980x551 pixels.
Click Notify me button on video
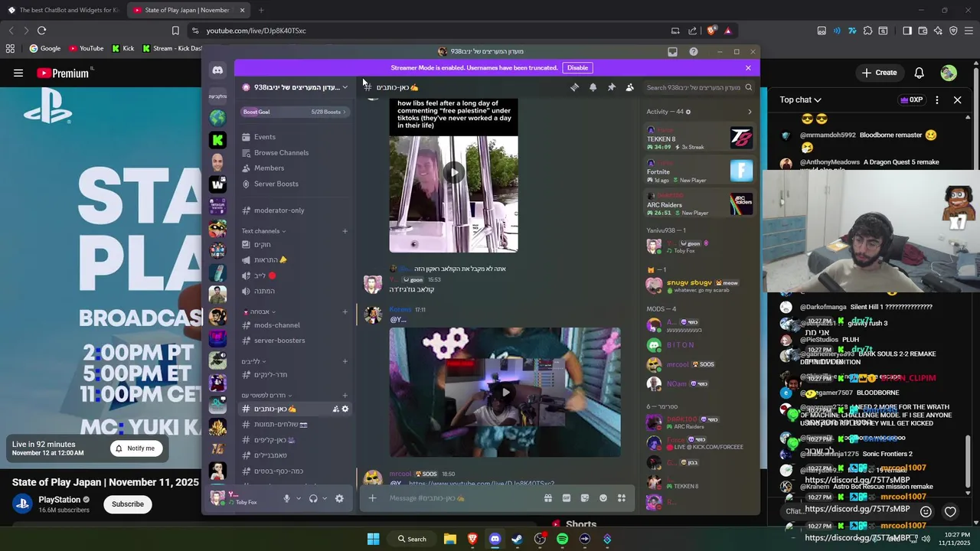(135, 448)
